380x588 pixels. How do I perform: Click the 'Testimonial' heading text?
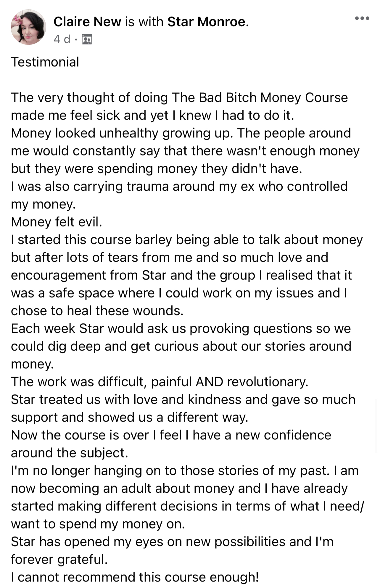pos(45,62)
